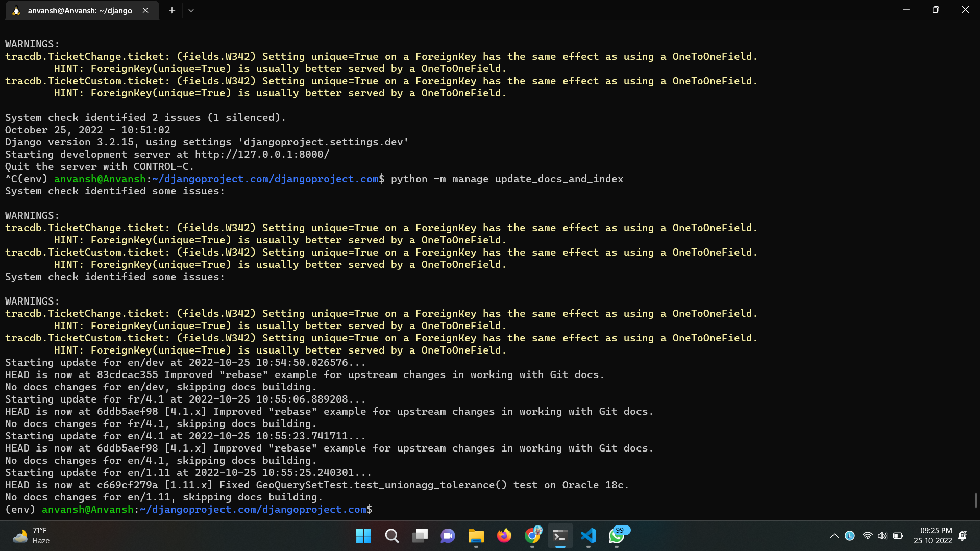The image size is (980, 551).
Task: Open Windows Search from the taskbar
Action: (391, 536)
